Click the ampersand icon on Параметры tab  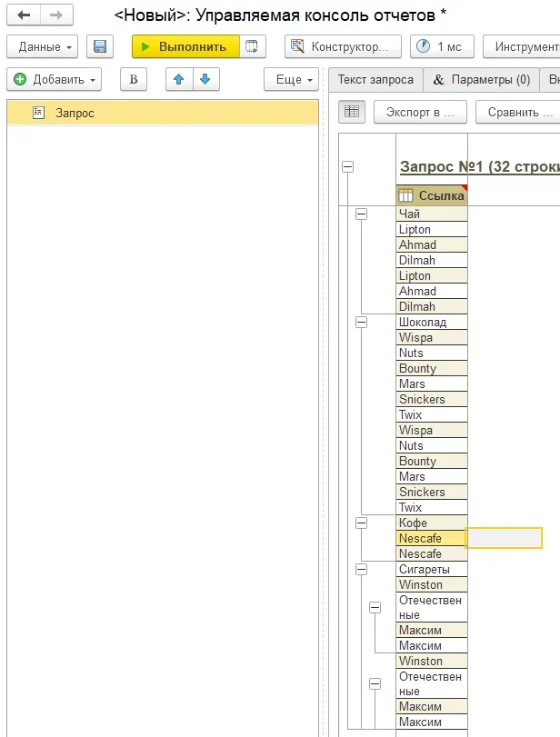pos(438,80)
